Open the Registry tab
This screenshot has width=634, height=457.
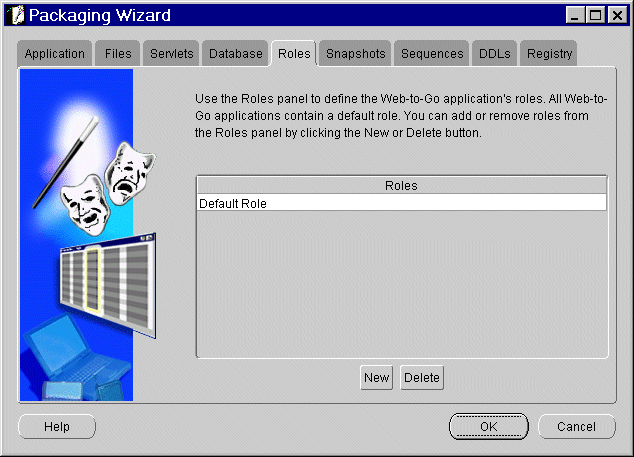[x=549, y=53]
